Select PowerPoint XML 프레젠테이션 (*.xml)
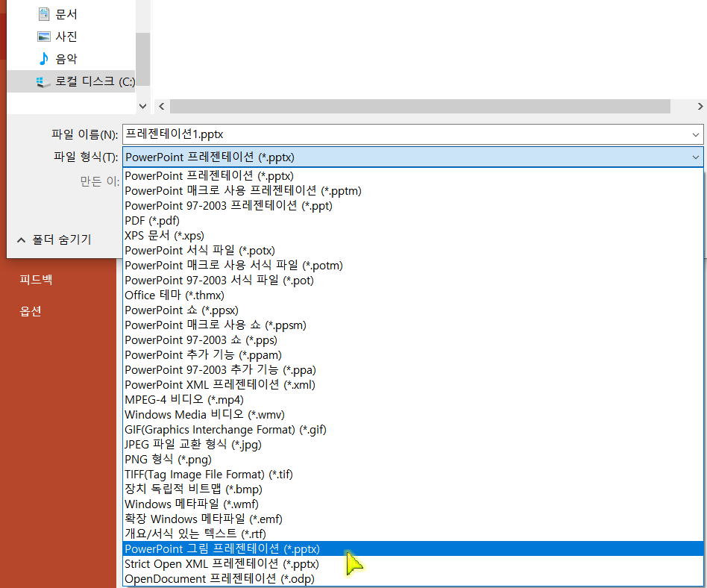The width and height of the screenshot is (707, 588). 413,385
